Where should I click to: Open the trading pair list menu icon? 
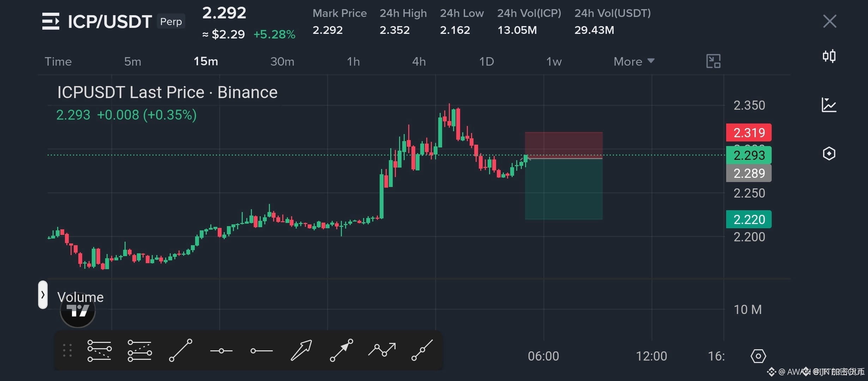(x=51, y=21)
